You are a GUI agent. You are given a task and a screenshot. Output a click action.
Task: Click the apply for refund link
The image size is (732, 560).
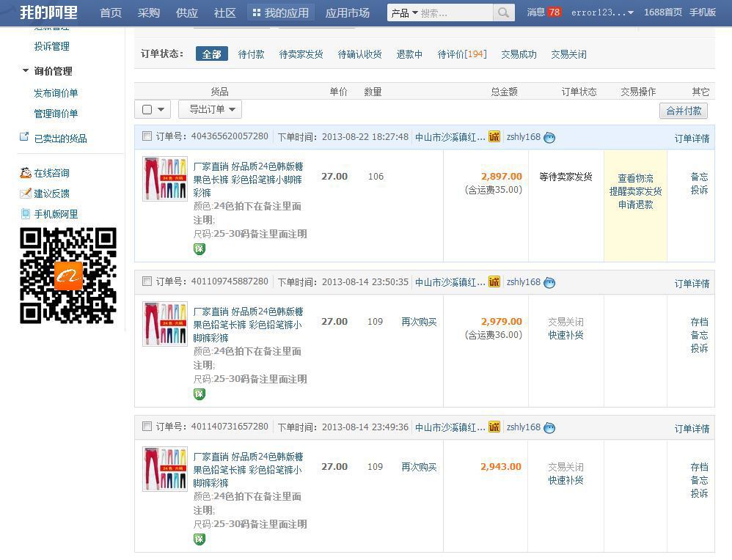635,205
